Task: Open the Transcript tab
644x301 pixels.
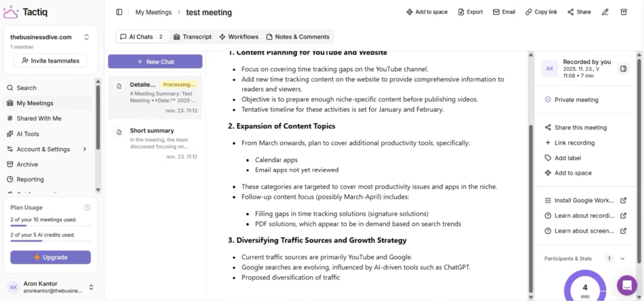Action: pos(192,37)
